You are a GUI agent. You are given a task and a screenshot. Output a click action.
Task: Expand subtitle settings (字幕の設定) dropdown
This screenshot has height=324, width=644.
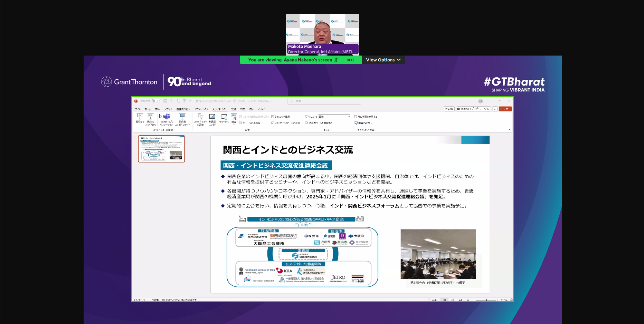(365, 123)
